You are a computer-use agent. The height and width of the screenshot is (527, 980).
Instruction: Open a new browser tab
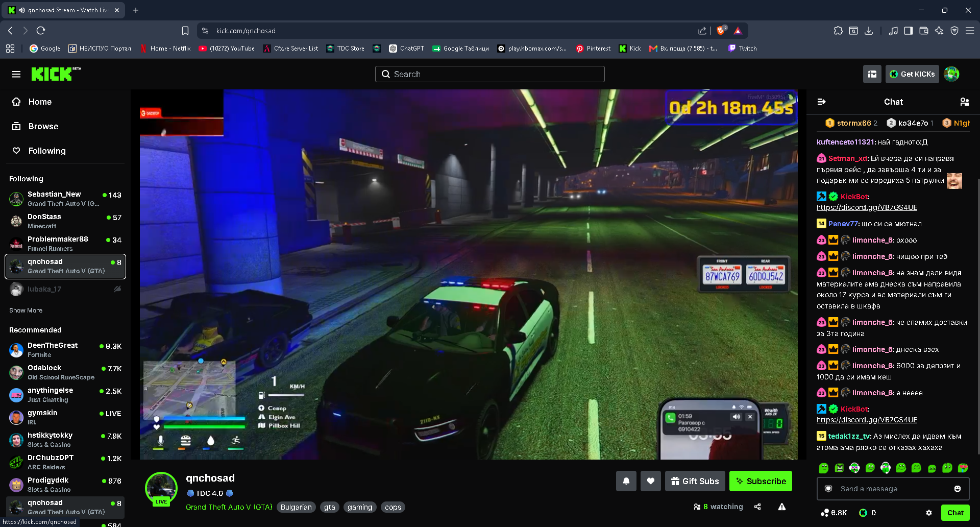click(136, 10)
